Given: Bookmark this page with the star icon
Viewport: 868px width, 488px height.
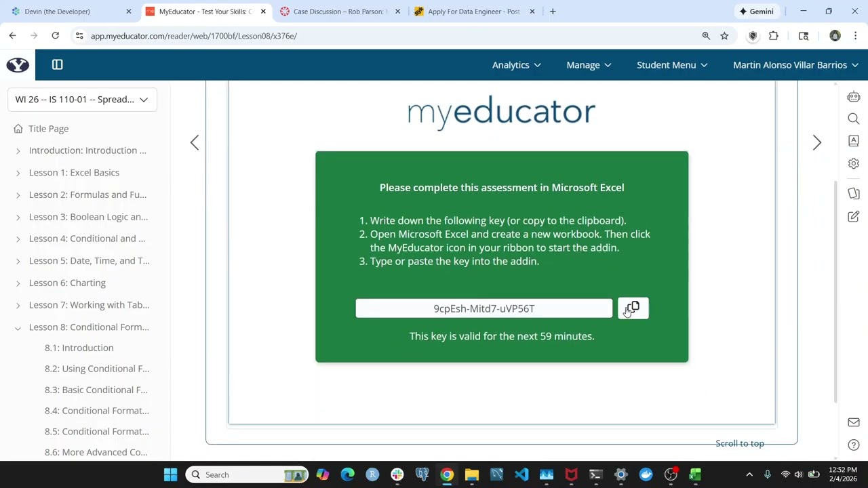Looking at the screenshot, I should tap(724, 36).
